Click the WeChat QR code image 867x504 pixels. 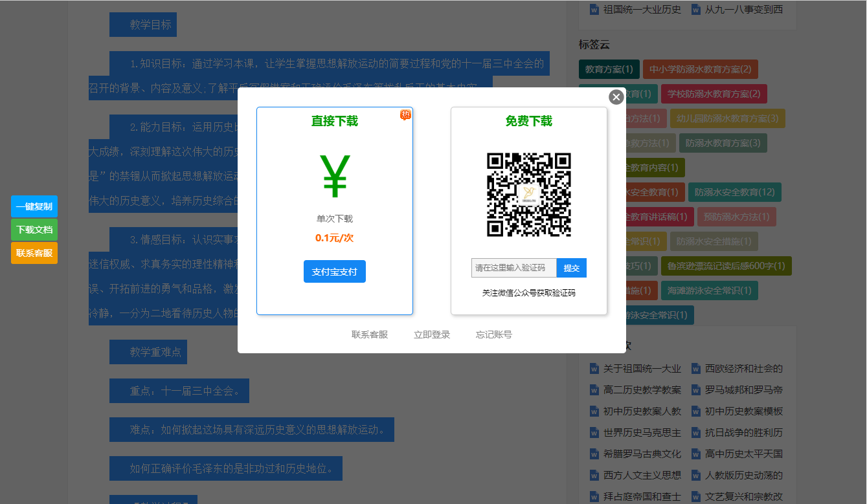529,194
